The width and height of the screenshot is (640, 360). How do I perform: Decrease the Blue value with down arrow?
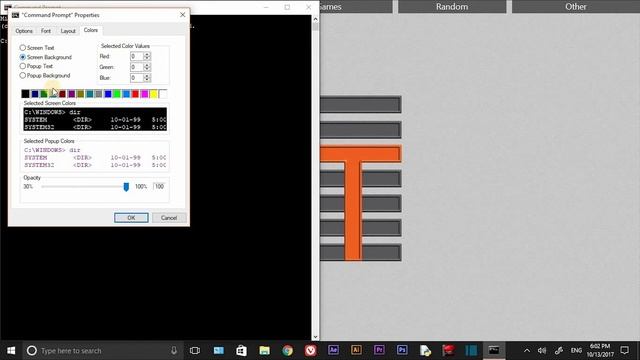147,80
